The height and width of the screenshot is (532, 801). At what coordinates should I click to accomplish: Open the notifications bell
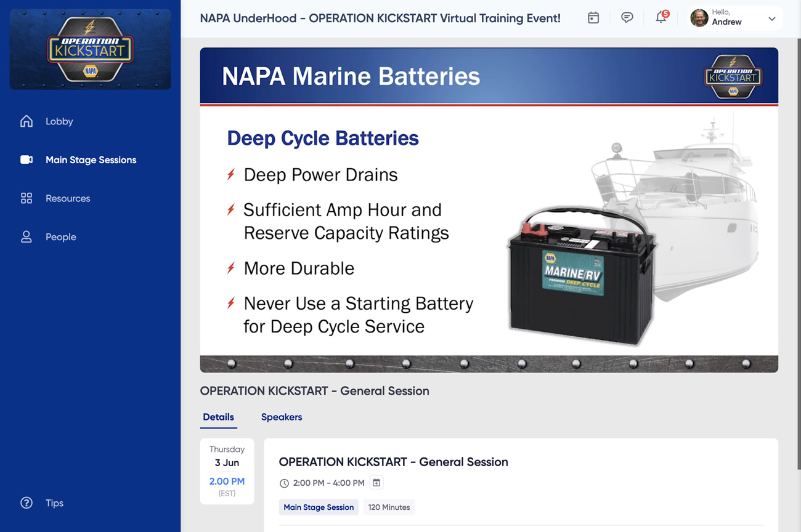[x=661, y=18]
